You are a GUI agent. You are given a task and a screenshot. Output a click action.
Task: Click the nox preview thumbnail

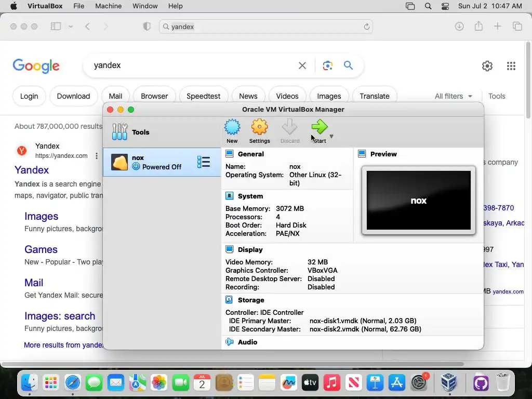[419, 200]
